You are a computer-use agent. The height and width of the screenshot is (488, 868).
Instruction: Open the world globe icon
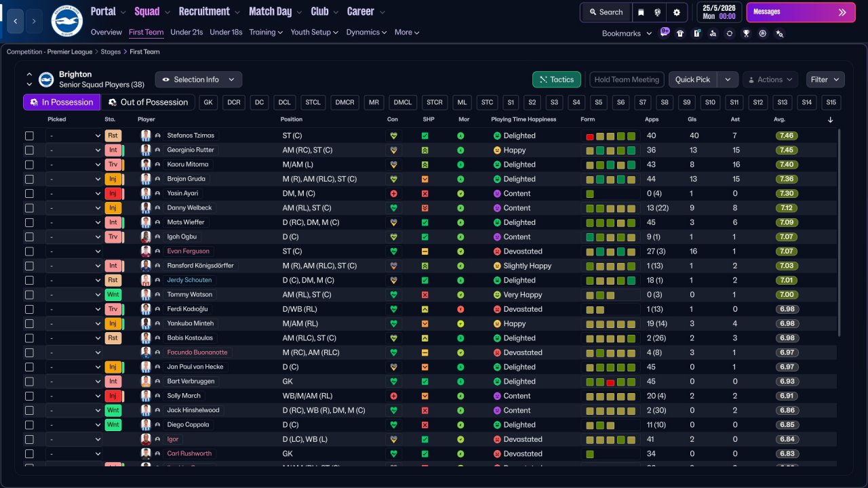point(658,12)
